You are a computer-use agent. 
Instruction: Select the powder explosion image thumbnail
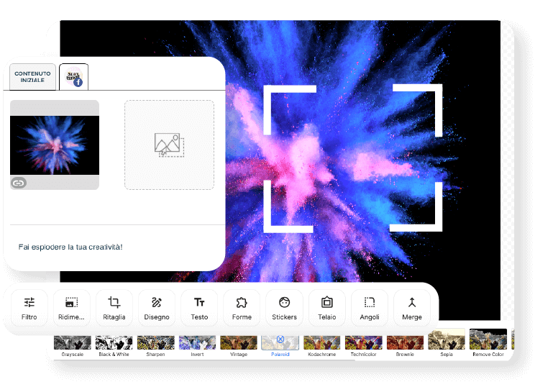point(55,145)
